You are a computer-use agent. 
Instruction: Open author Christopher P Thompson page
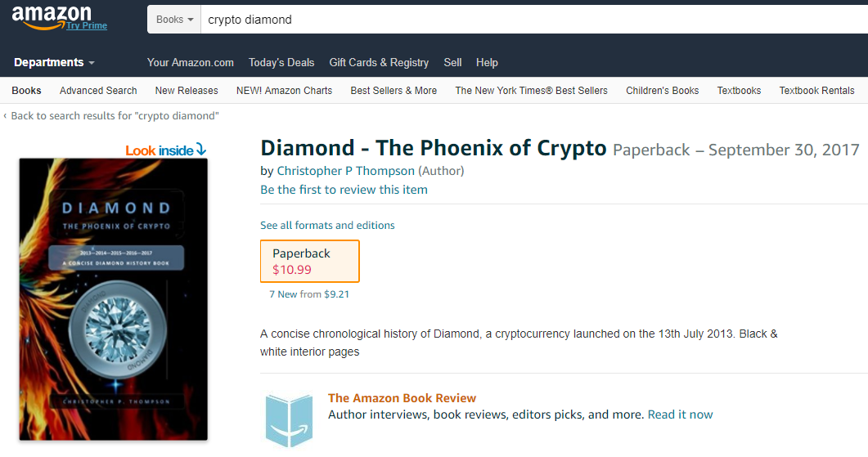[x=345, y=171]
